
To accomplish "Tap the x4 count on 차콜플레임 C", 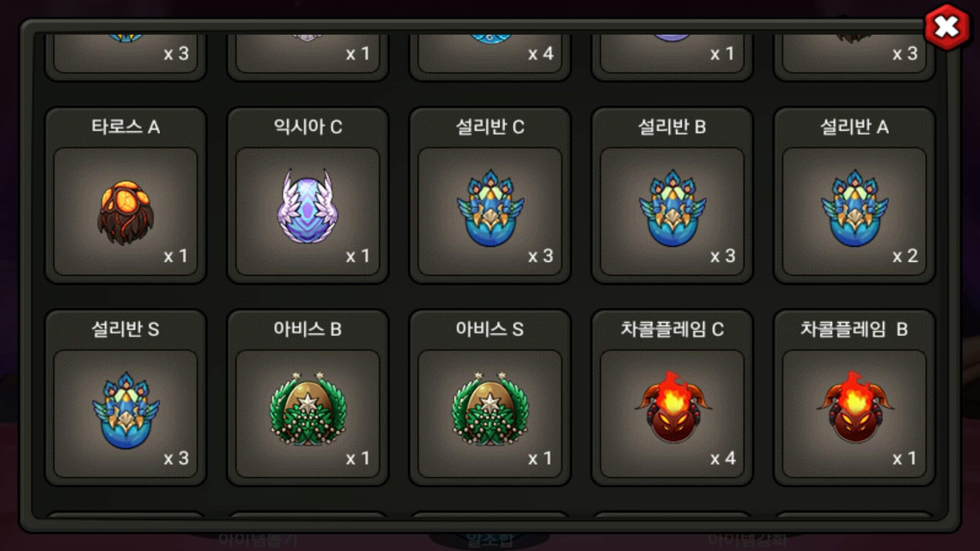I will click(723, 458).
